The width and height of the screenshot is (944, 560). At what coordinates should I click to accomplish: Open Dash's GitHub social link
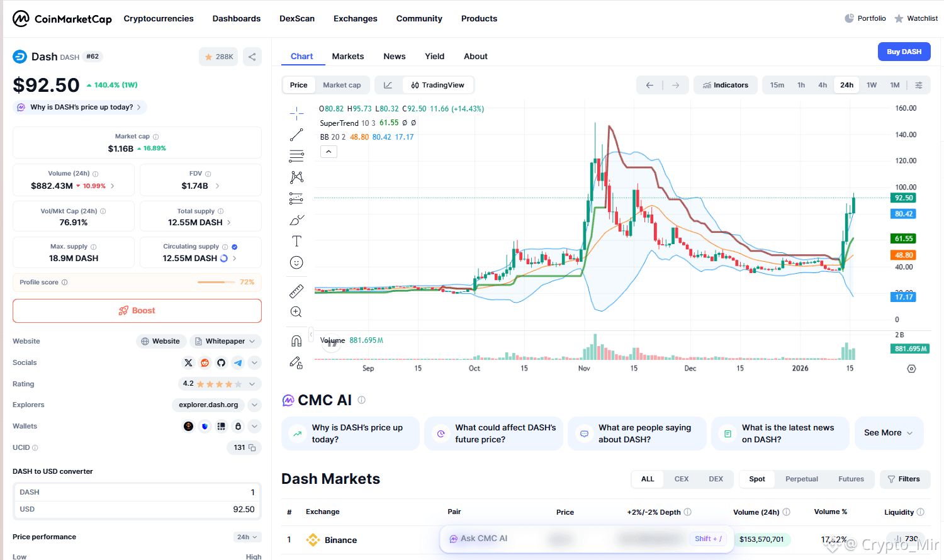221,362
